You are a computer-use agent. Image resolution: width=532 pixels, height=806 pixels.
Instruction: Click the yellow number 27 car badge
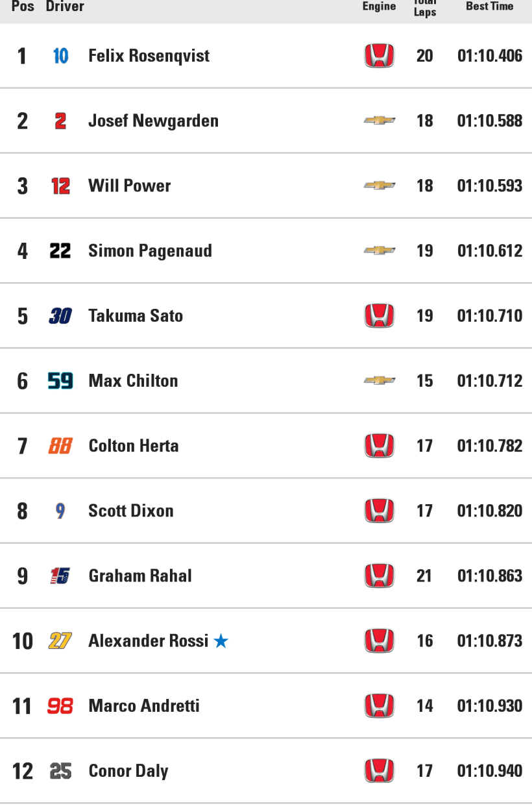60,641
